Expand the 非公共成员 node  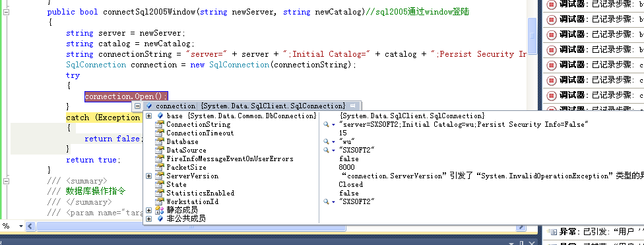(x=148, y=219)
